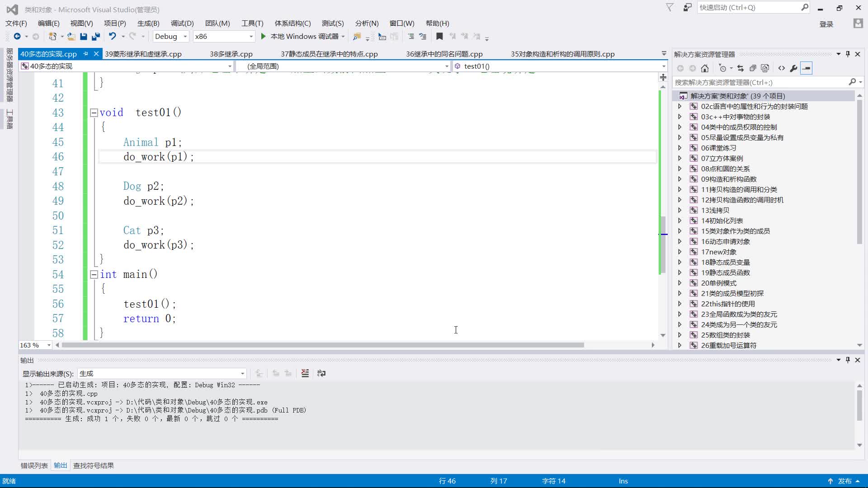Click 登录 sign-in link
868x488 pixels.
point(826,24)
